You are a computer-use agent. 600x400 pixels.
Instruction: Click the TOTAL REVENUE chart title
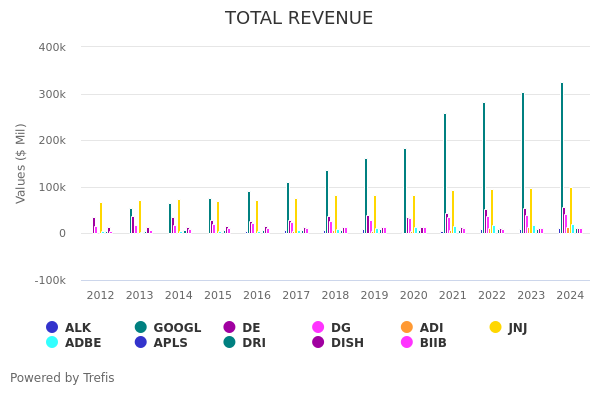299,18
